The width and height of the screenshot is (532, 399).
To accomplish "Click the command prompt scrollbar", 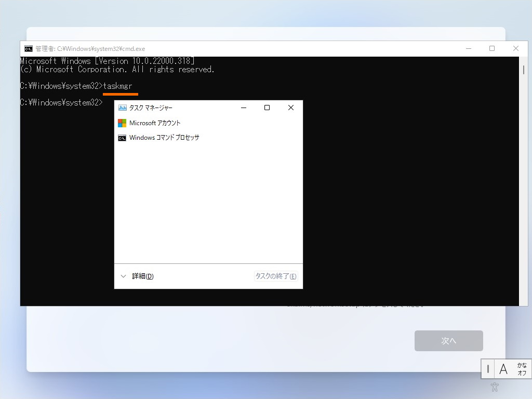I will pos(524,70).
